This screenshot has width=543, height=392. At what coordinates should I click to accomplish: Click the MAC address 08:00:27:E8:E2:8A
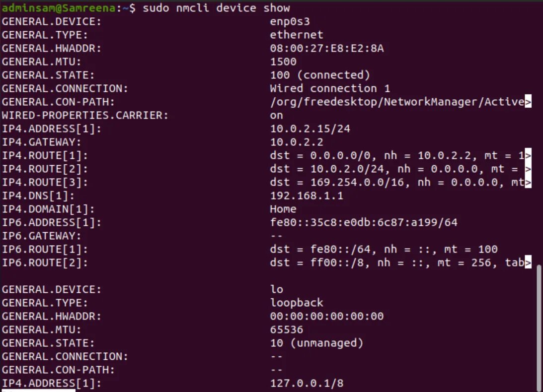click(x=327, y=48)
